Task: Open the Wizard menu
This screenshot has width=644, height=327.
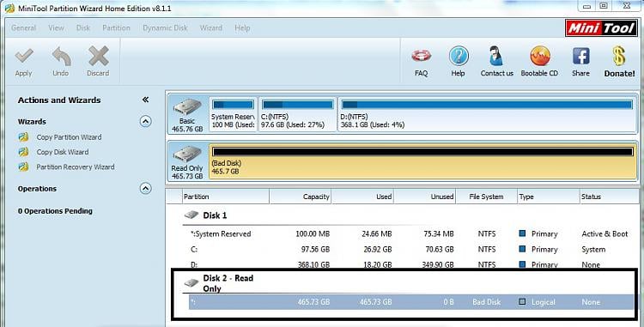Action: pyautogui.click(x=210, y=28)
